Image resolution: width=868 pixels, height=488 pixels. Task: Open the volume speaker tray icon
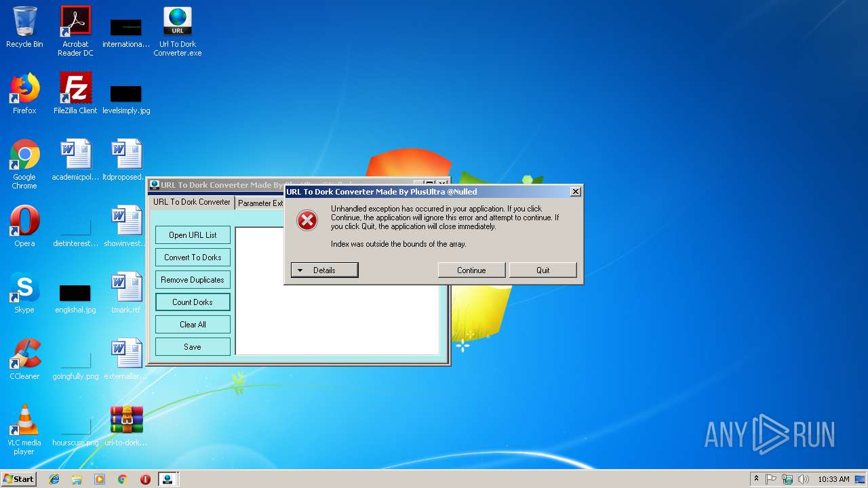pos(804,479)
